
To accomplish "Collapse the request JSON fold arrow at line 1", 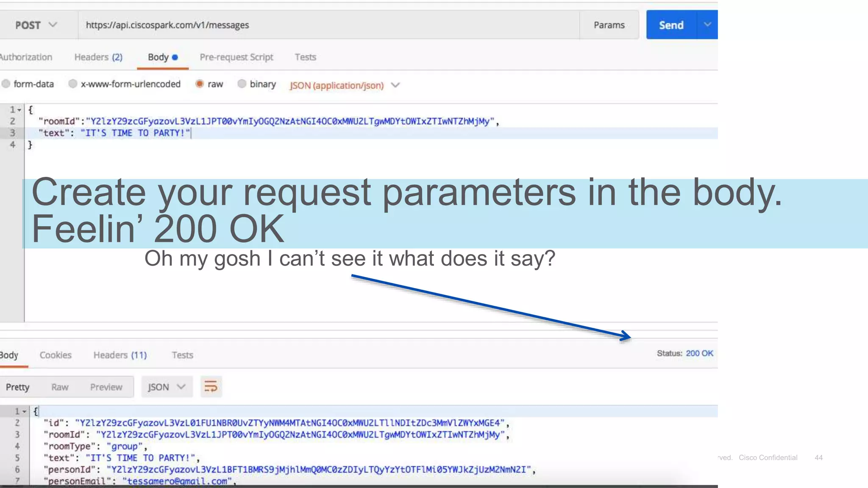I will pyautogui.click(x=19, y=110).
